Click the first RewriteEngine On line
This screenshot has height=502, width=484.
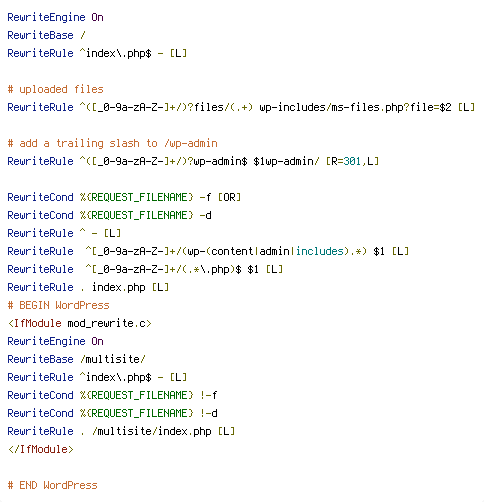coord(55,17)
